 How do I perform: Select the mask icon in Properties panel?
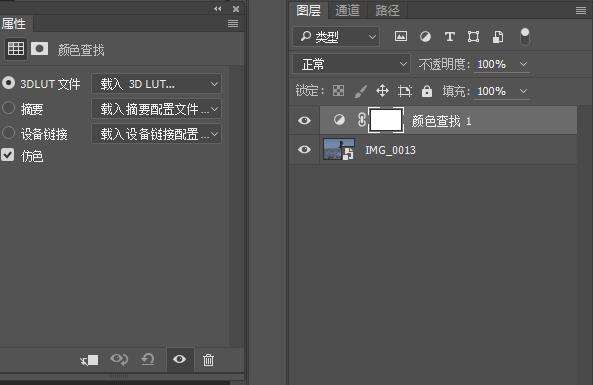click(x=39, y=49)
